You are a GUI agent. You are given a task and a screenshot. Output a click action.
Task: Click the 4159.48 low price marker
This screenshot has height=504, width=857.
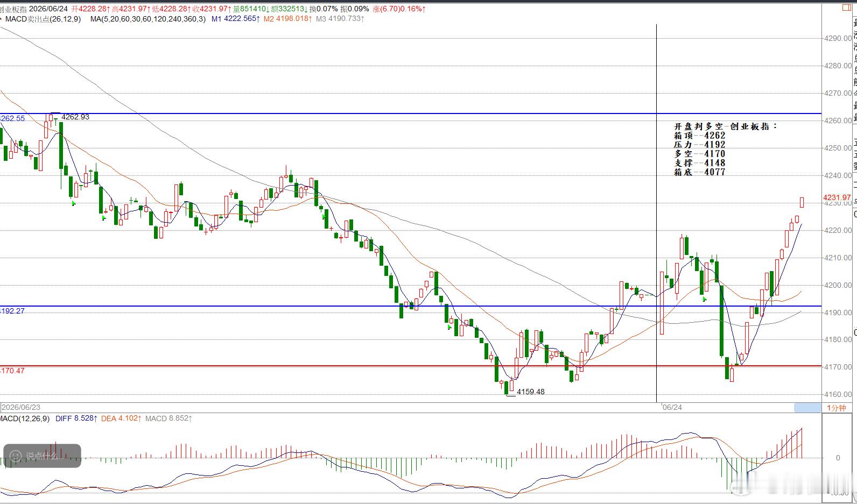coord(530,392)
